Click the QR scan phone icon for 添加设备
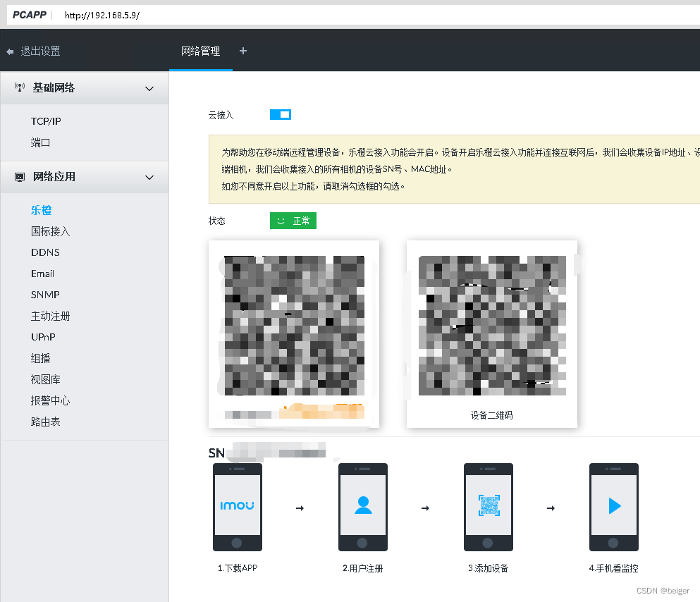The height and width of the screenshot is (602, 700). tap(489, 507)
